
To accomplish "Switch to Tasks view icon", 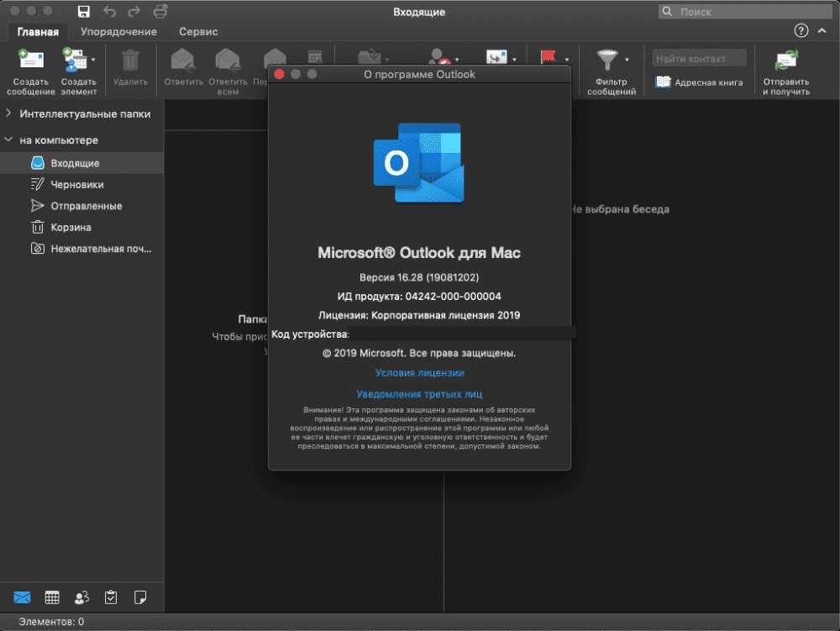I will 111,597.
